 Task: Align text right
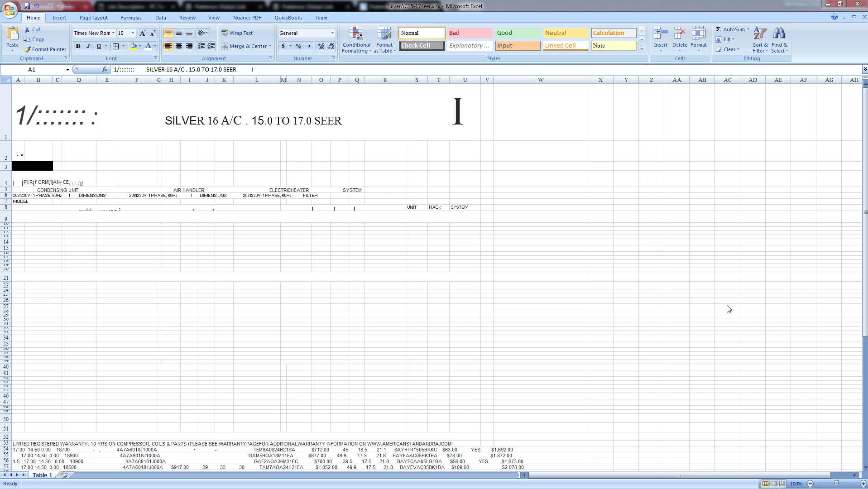(189, 46)
